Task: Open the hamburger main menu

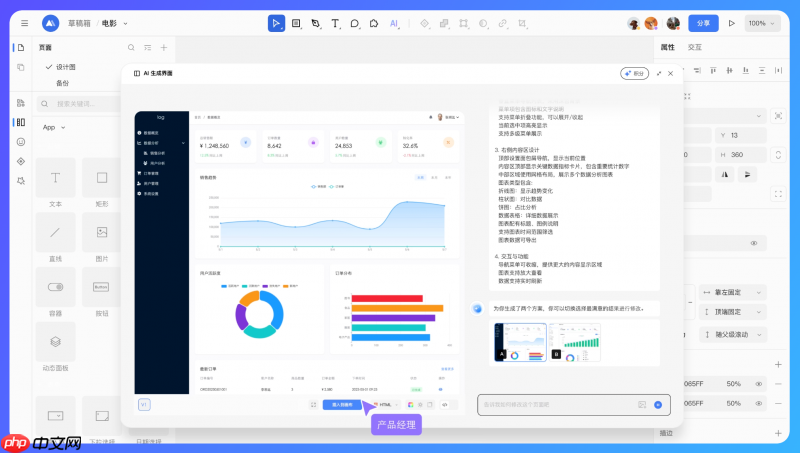Action: click(x=24, y=23)
